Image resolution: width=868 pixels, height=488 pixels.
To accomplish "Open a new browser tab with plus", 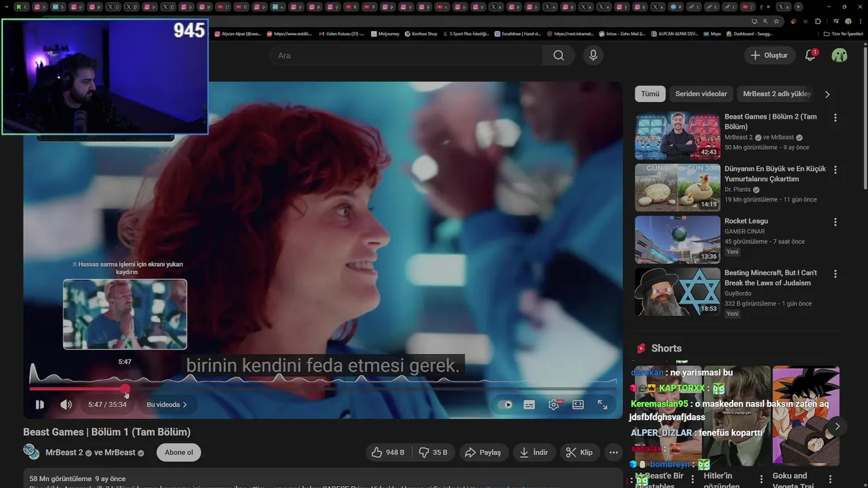I will (x=798, y=7).
